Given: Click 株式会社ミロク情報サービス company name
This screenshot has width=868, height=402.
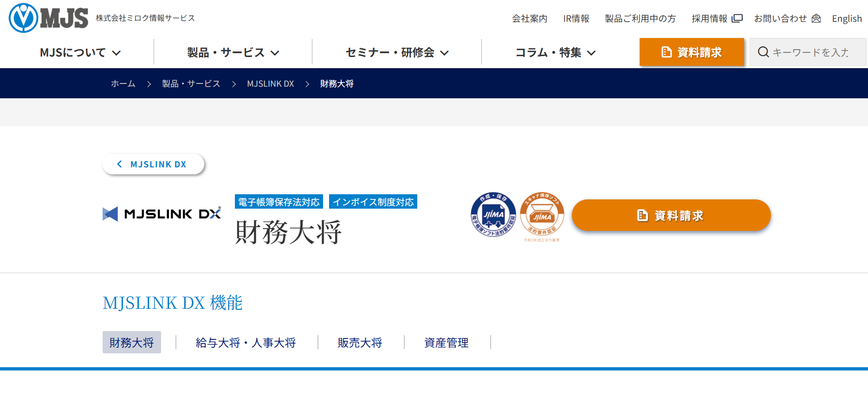Looking at the screenshot, I should pos(145,18).
